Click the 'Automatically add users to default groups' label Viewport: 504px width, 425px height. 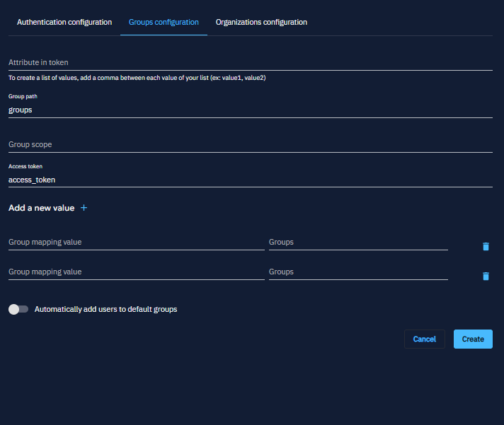(105, 309)
